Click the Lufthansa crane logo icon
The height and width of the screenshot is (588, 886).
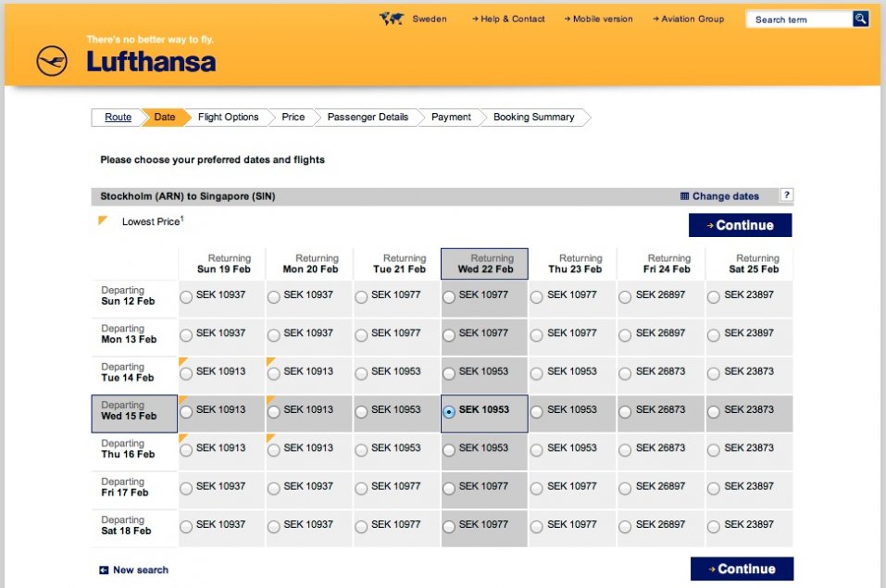click(x=52, y=62)
